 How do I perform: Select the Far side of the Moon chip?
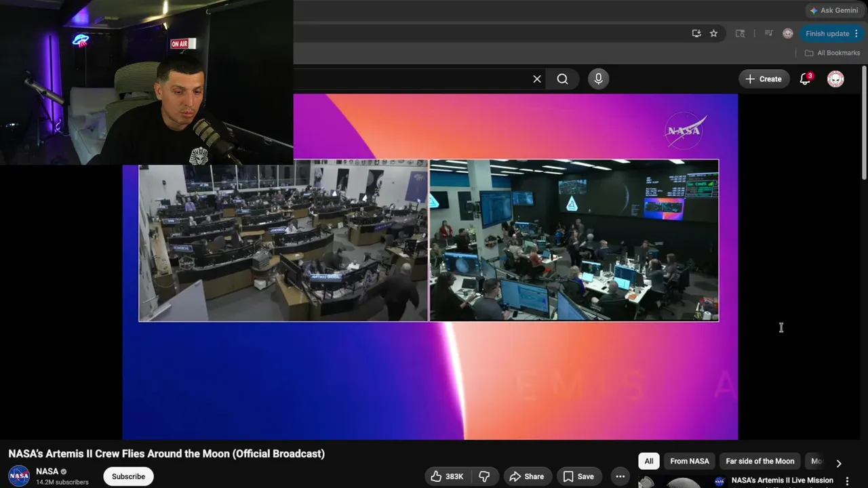click(x=760, y=461)
